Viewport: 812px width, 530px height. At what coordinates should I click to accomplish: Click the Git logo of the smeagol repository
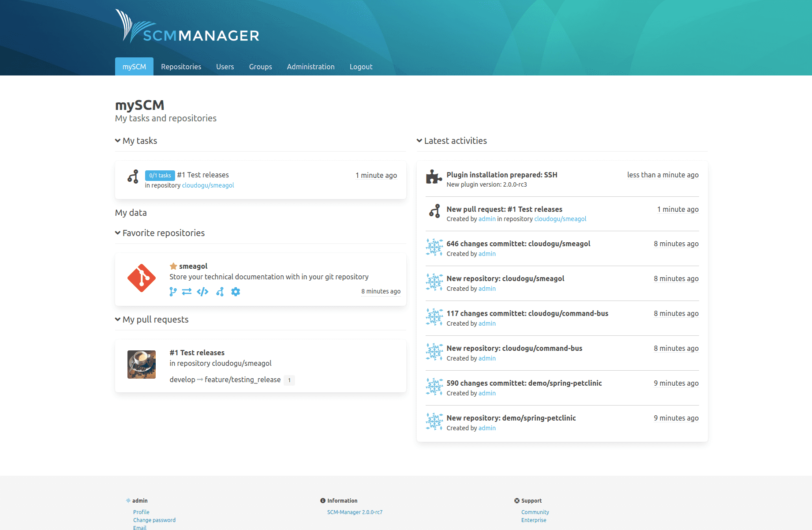[141, 278]
